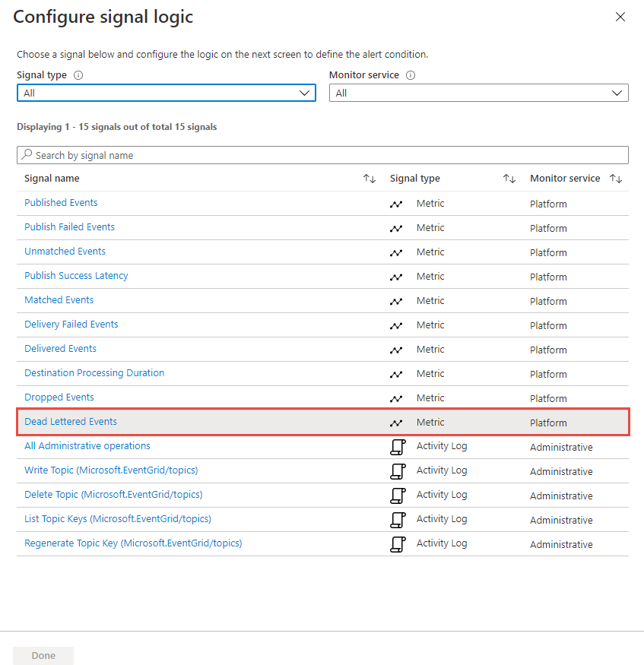Sort by Signal name arrows icon
Screen dimensions: 644x665
click(370, 179)
